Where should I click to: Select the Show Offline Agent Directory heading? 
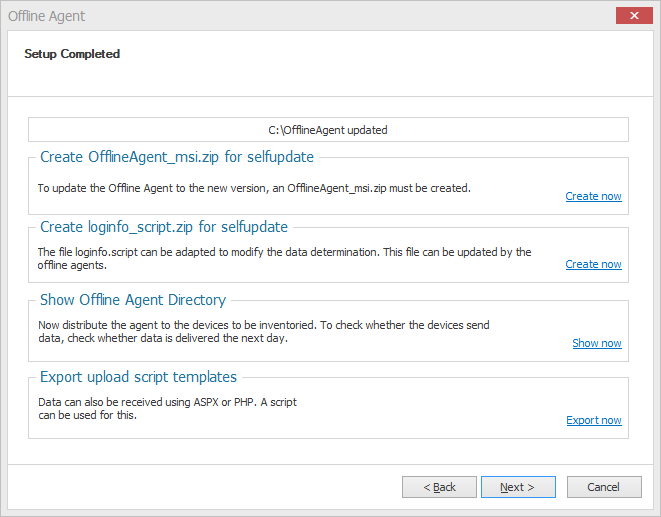[x=133, y=300]
